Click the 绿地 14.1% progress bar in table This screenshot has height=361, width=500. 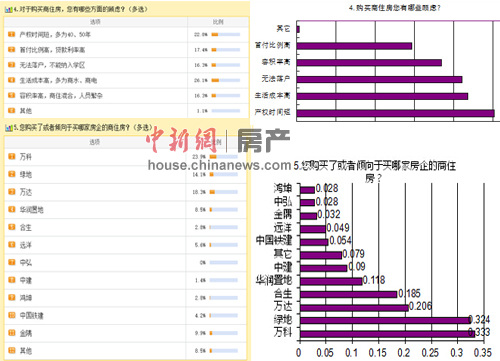(224, 174)
